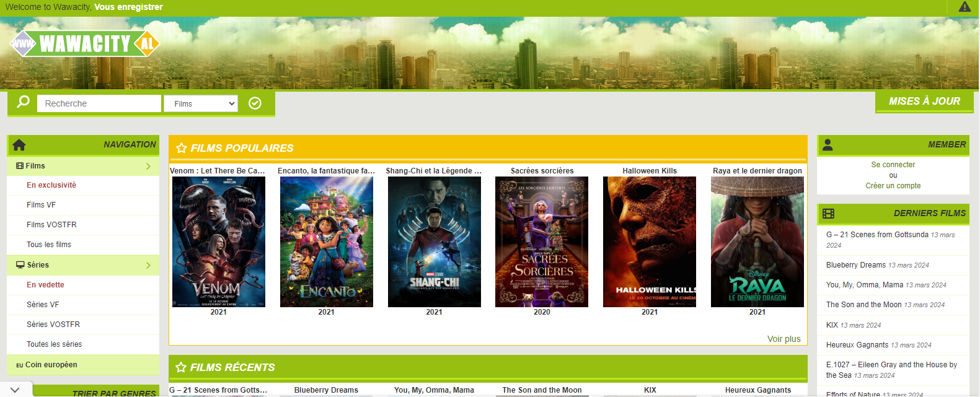
Task: Click Voir plus link
Action: [784, 339]
